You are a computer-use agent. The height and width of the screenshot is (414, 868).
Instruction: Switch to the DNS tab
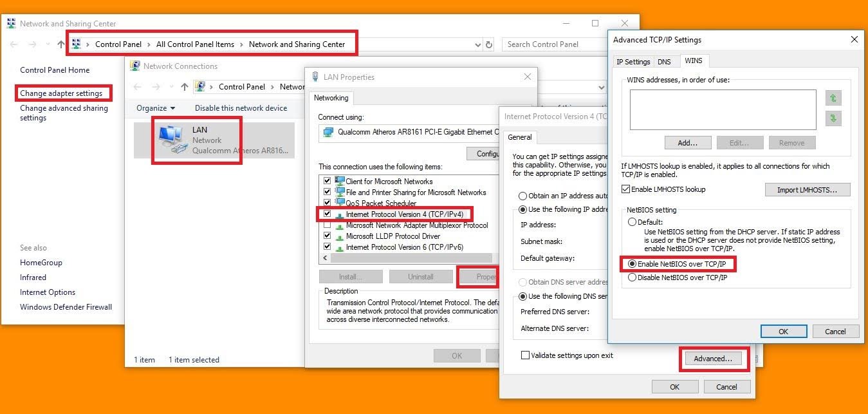(664, 62)
